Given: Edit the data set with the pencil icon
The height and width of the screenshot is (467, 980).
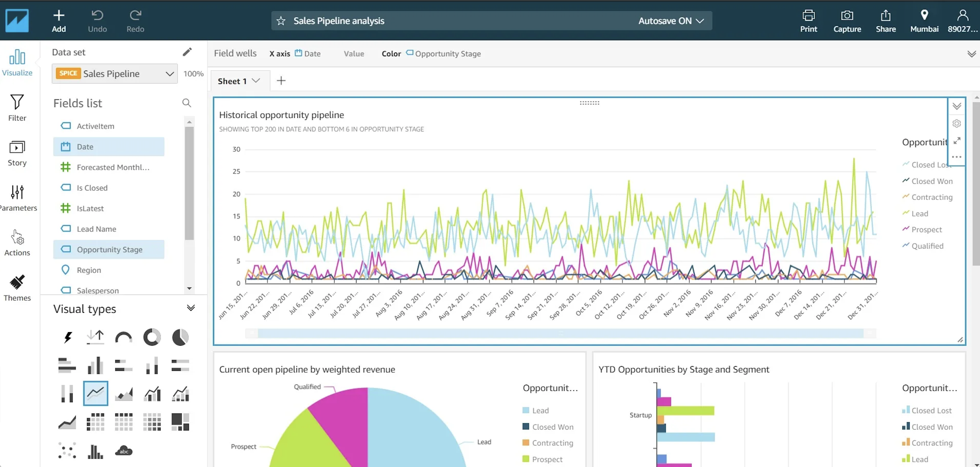Looking at the screenshot, I should 187,52.
